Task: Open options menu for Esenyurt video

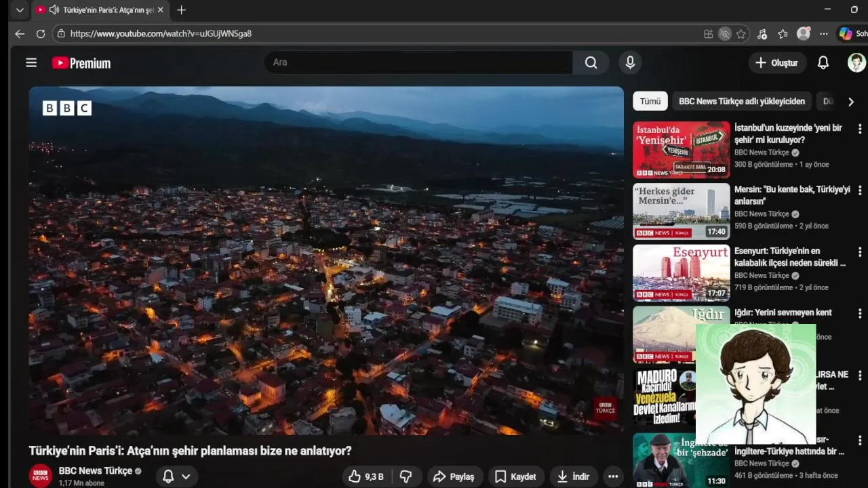Action: tap(860, 252)
